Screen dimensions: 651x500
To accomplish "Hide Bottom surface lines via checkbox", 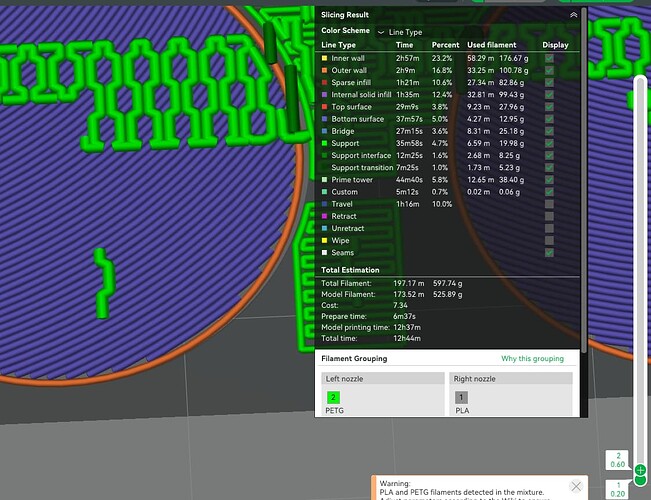I will click(x=549, y=119).
